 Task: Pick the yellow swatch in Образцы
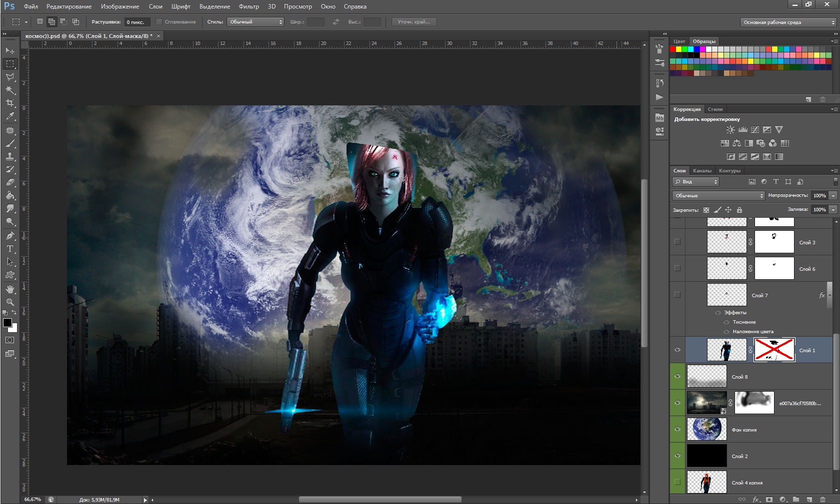coord(679,49)
